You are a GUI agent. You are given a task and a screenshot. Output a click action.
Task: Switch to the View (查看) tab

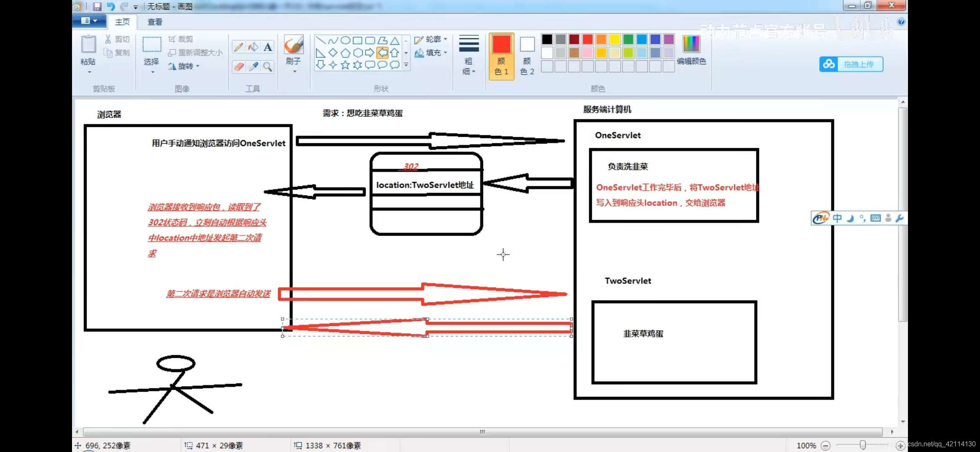tap(155, 22)
